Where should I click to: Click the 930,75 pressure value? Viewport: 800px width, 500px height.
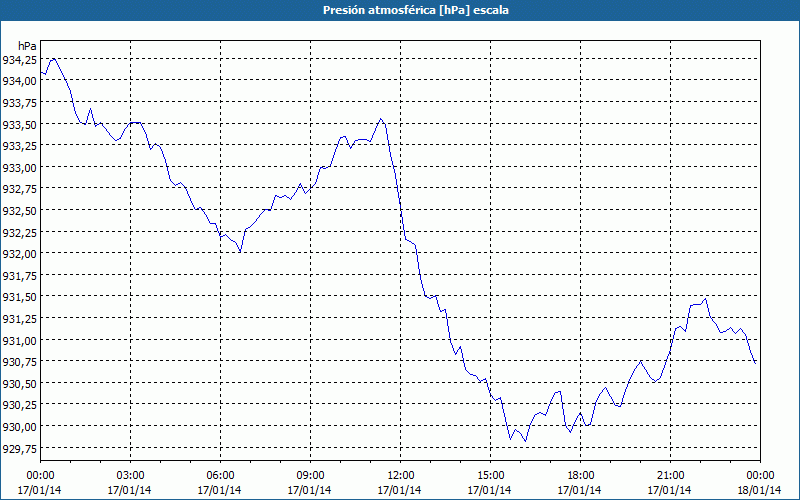tap(19, 362)
